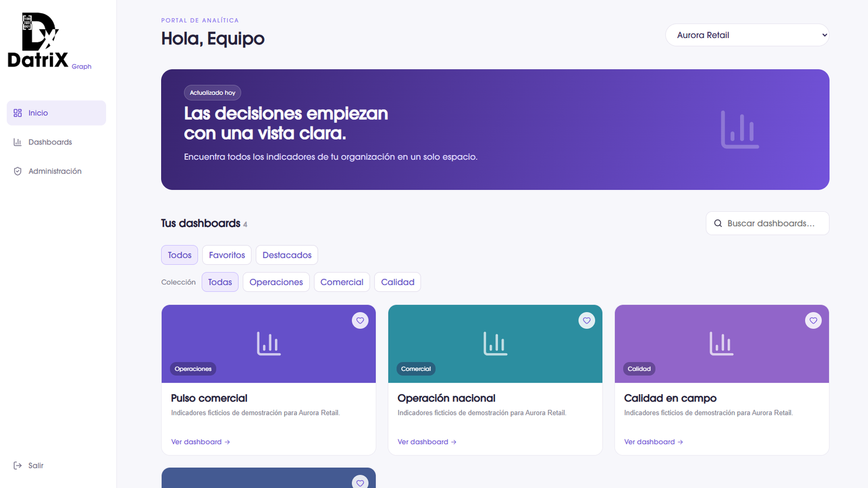The image size is (868, 488).
Task: Open the Aurora Retail organization dropdown
Action: 747,35
